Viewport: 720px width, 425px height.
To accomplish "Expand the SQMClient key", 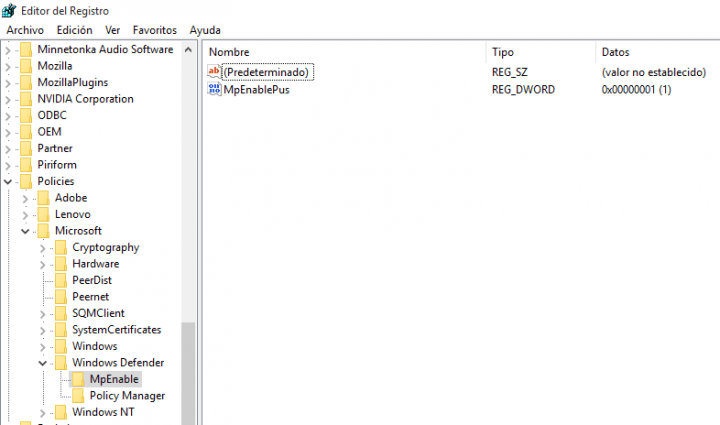I will click(43, 314).
